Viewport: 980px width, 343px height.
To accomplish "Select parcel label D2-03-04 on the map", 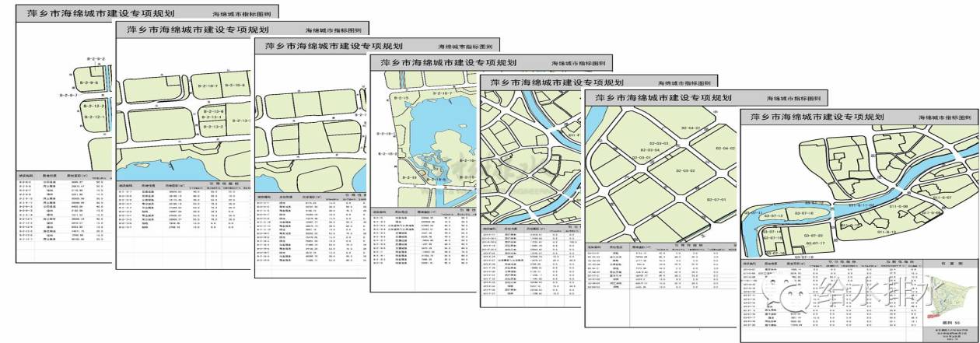I will [650, 150].
